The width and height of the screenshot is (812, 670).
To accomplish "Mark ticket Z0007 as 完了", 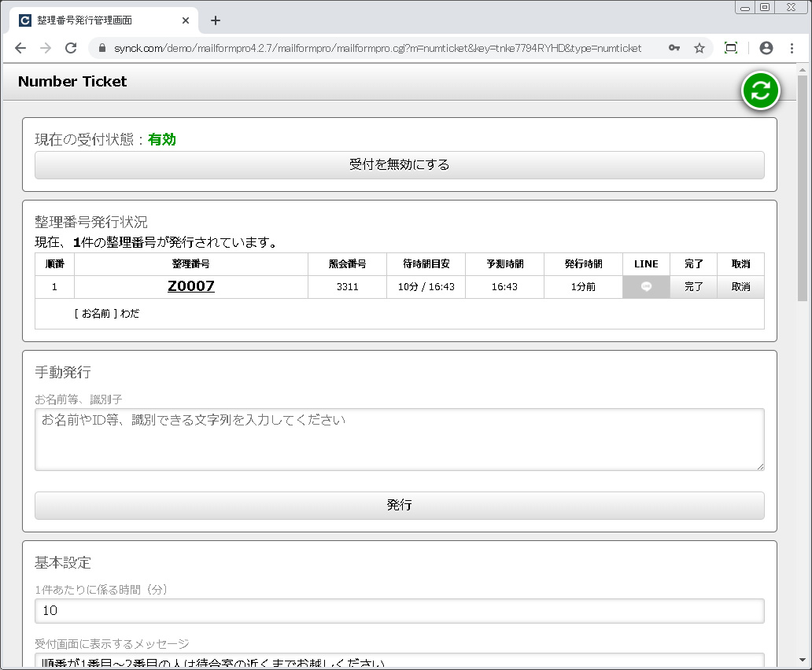I will pyautogui.click(x=693, y=287).
